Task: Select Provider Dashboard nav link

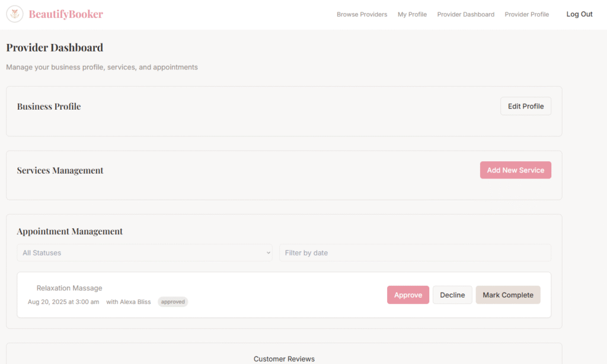Action: [465, 14]
